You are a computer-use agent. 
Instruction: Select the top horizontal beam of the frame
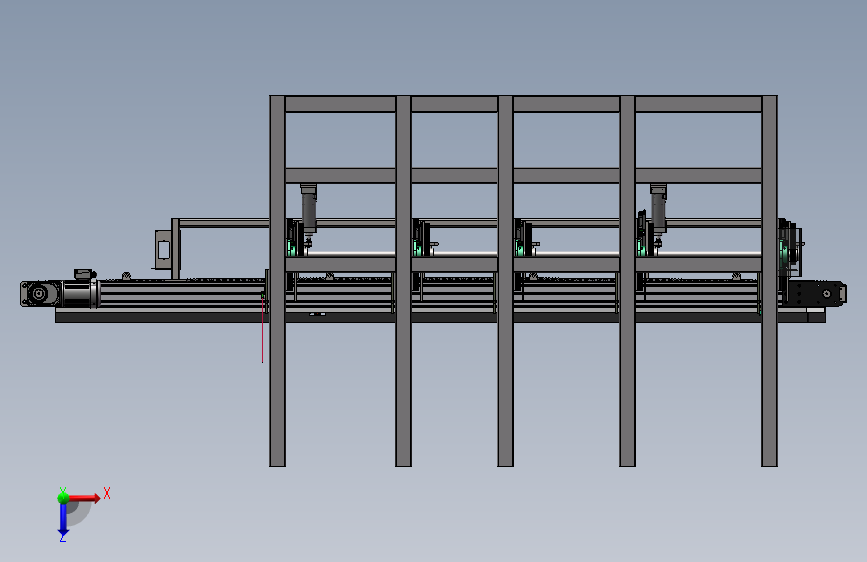(523, 103)
